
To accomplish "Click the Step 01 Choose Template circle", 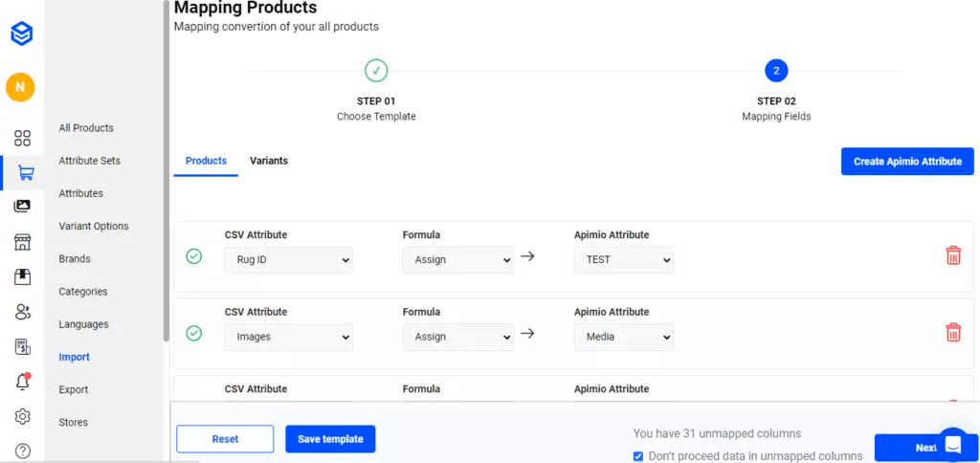I will click(x=376, y=71).
